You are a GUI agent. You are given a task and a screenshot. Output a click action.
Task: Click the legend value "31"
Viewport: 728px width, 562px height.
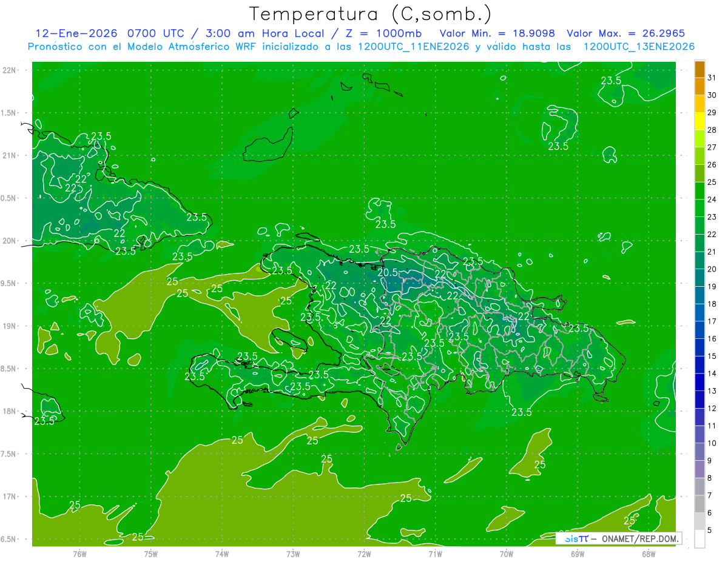[712, 78]
